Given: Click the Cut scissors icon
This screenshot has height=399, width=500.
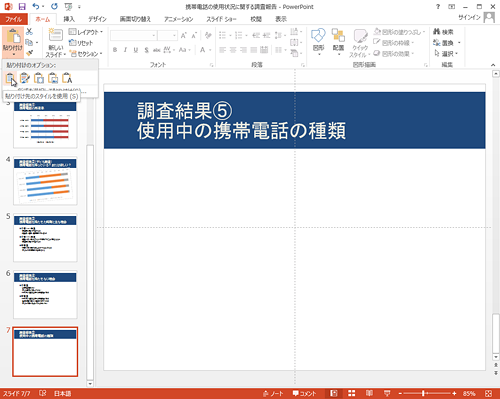Looking at the screenshot, I should click(x=29, y=32).
